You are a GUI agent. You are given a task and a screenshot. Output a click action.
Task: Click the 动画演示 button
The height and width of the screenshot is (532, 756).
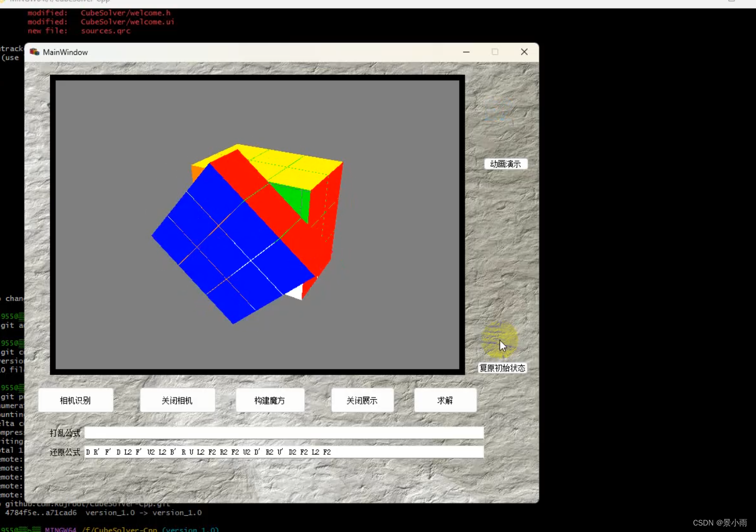tap(505, 164)
